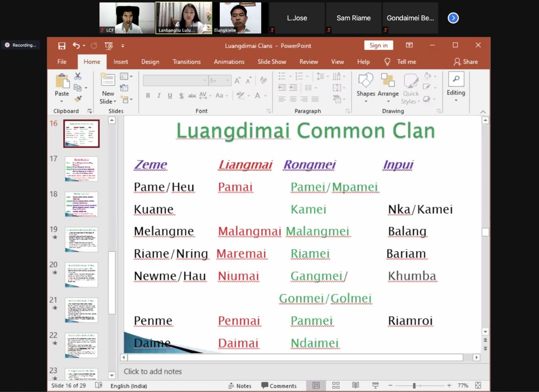Click Fit slide to window icon
Screen dimensions: 539x392
click(x=478, y=385)
